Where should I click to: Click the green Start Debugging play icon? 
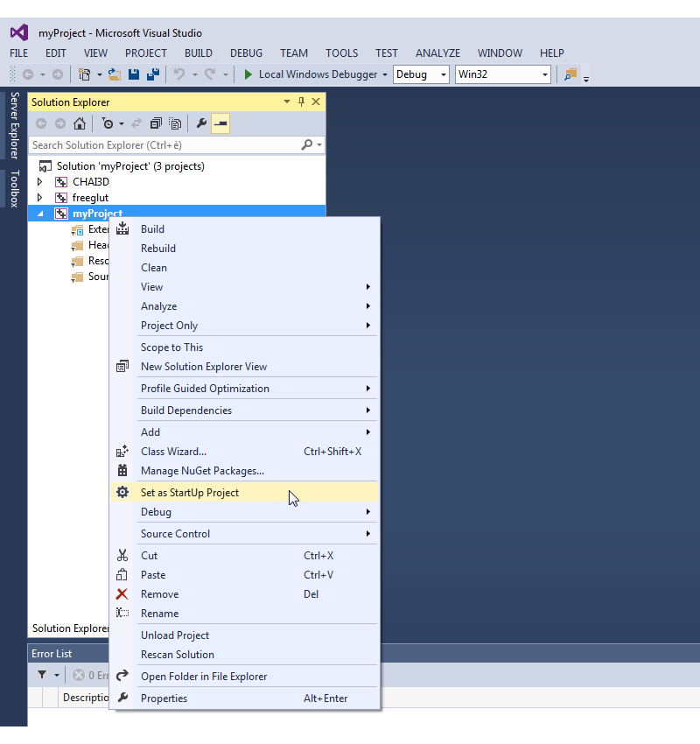tap(248, 74)
